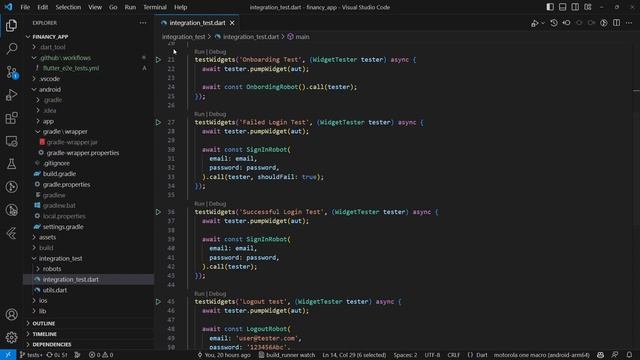The height and width of the screenshot is (360, 640).
Task: Open the Flutter sidebar icon
Action: 11,233
